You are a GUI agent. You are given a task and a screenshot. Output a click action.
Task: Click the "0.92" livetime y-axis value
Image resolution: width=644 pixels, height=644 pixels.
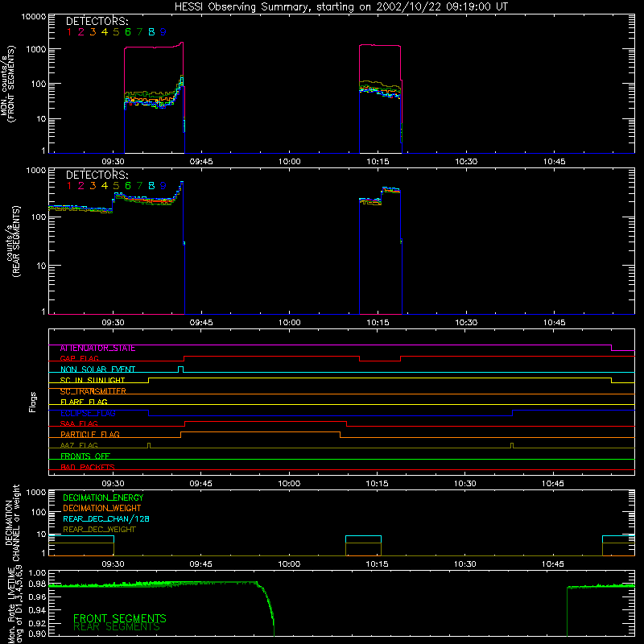37,623
